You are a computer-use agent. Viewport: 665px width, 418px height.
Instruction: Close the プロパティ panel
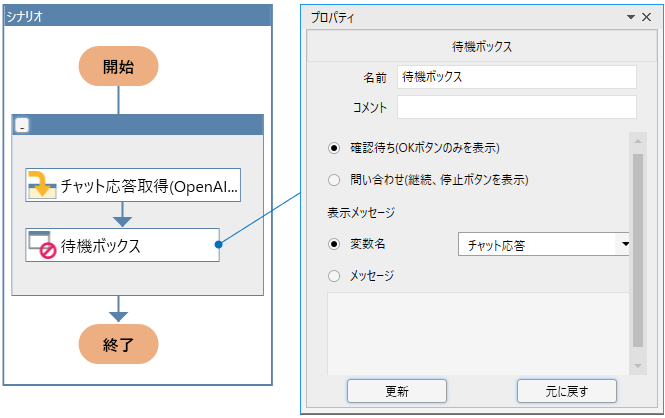pos(647,17)
